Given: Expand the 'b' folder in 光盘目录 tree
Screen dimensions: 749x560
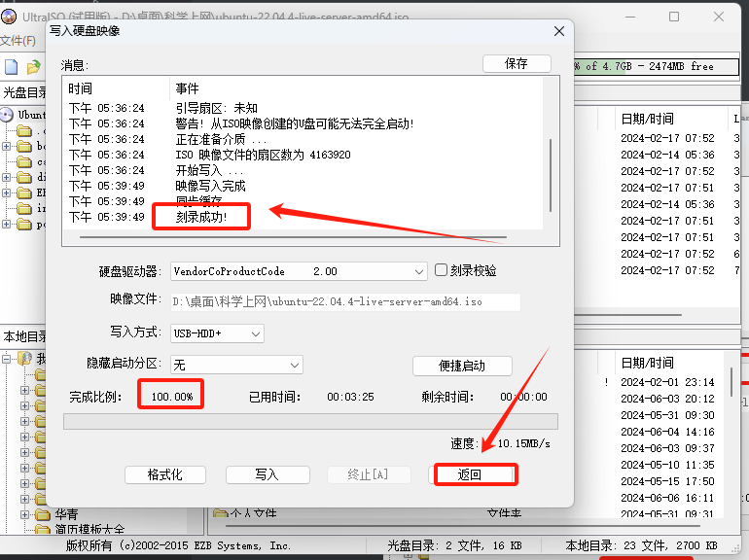Looking at the screenshot, I should [6, 146].
